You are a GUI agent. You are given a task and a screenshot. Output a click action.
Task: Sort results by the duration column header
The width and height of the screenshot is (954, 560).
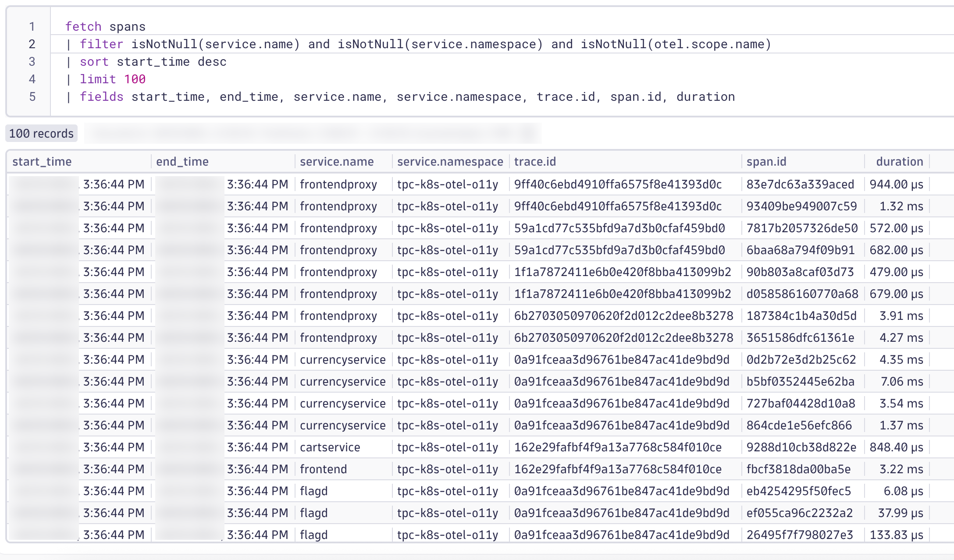898,161
